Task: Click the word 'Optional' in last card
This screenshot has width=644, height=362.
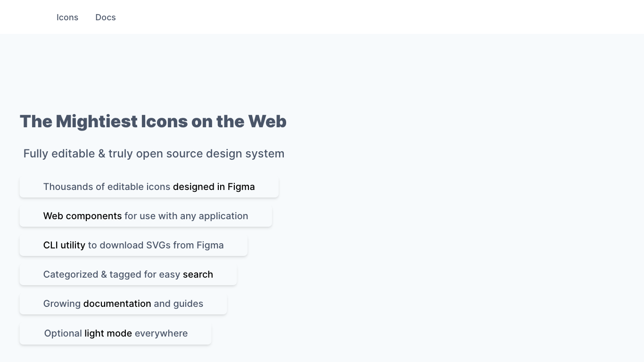Action: (63, 333)
